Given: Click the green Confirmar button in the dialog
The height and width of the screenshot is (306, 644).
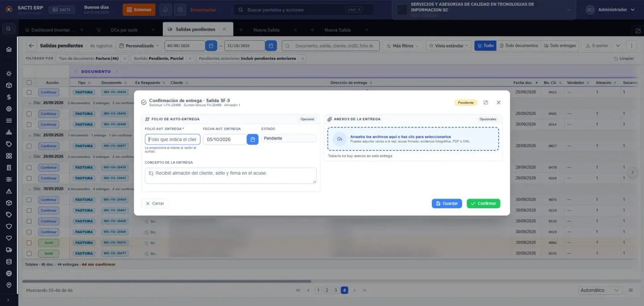Looking at the screenshot, I should pos(483,204).
